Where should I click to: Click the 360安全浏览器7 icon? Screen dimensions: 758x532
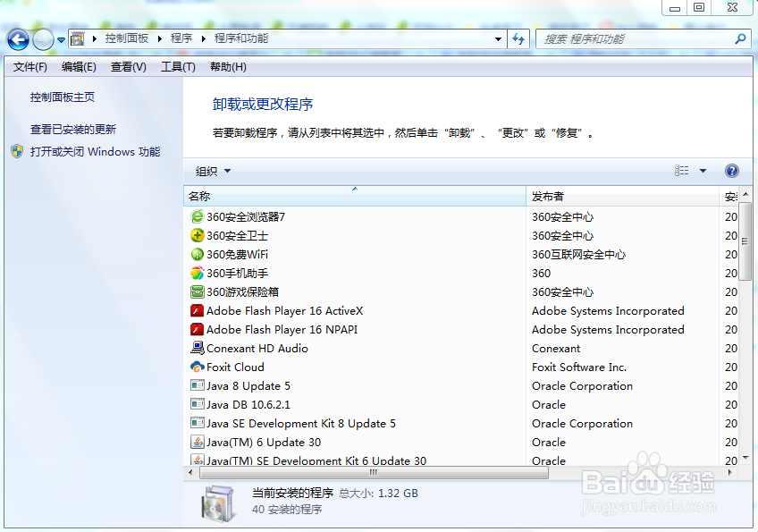point(198,216)
